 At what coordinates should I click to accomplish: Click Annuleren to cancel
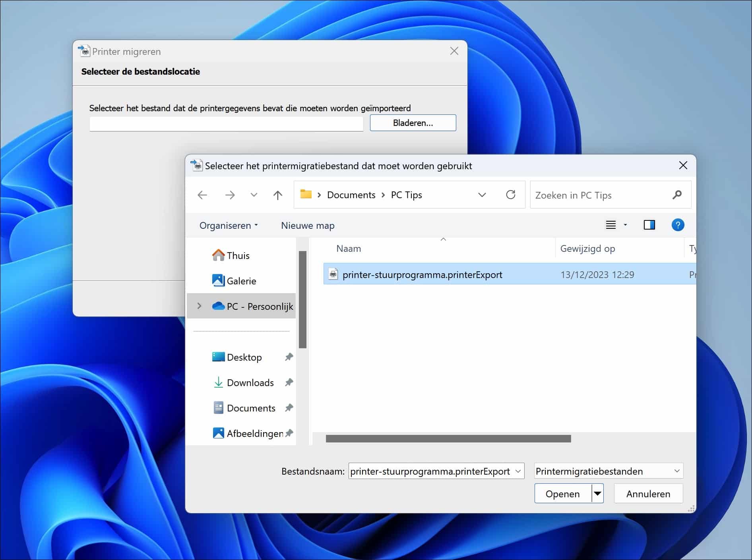648,493
